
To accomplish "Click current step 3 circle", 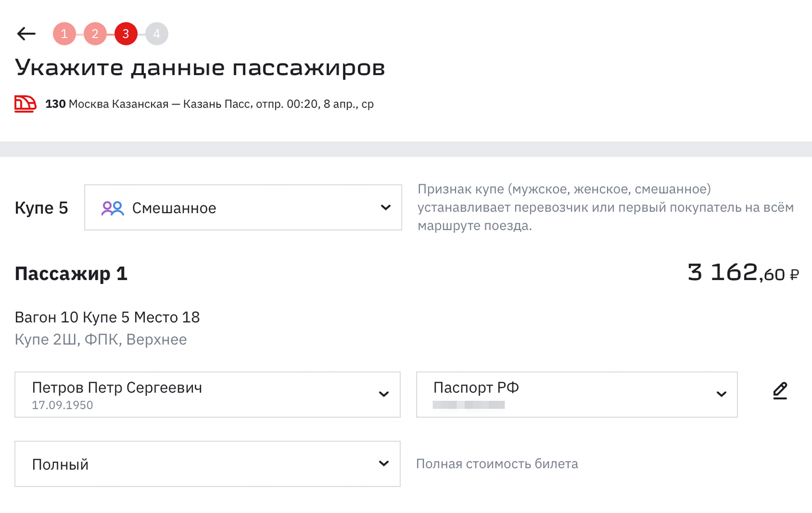I will coord(126,33).
